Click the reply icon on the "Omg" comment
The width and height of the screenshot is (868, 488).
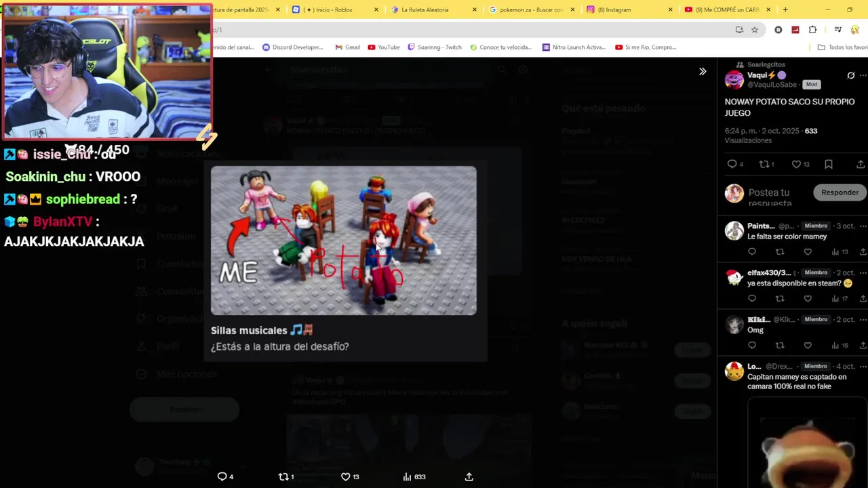(752, 345)
